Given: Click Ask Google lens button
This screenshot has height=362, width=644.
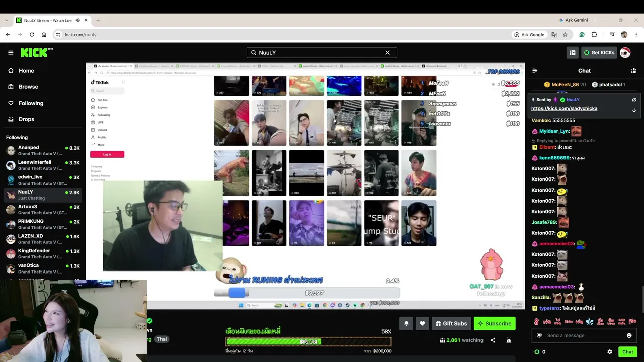Looking at the screenshot, I should (x=529, y=35).
